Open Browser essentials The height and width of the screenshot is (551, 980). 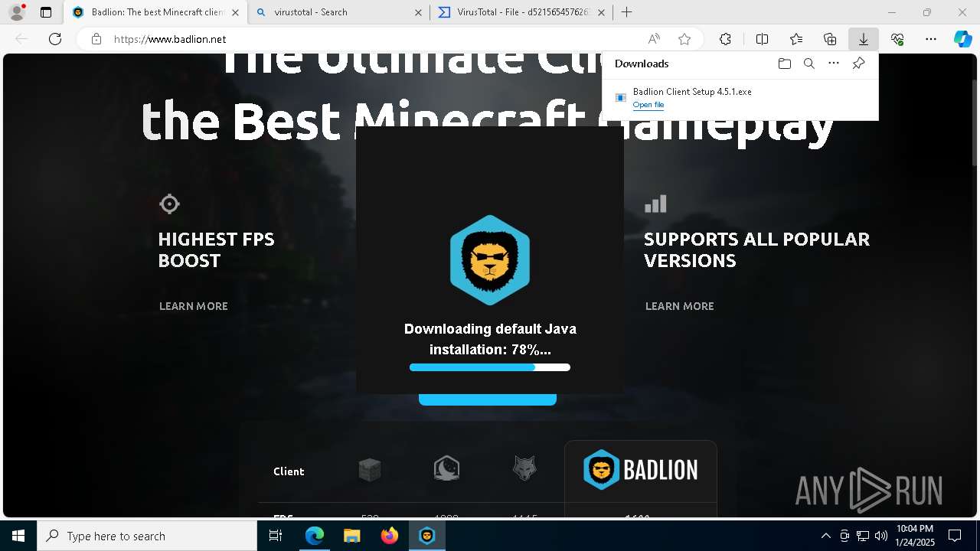pyautogui.click(x=897, y=39)
